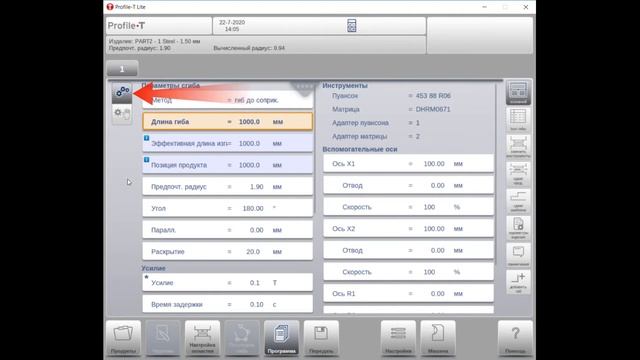Edit the Усилие 0.1 T field

click(227, 282)
